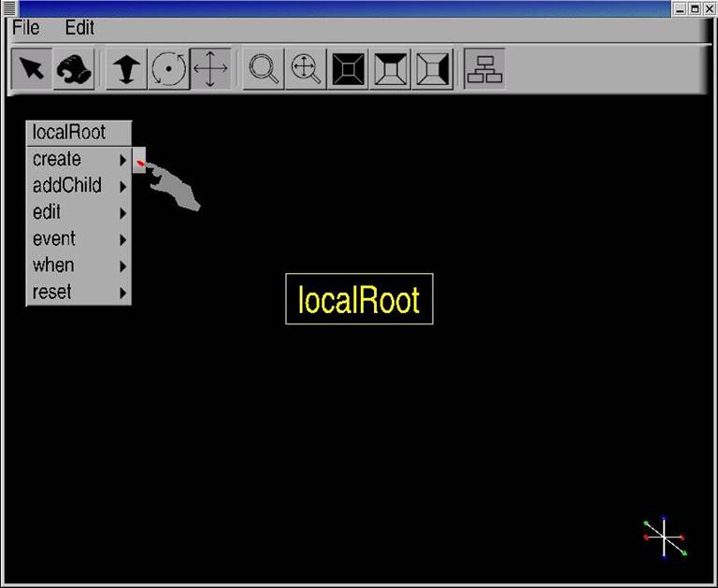Click the magnifying glass zoom tool
The height and width of the screenshot is (588, 718).
(x=264, y=68)
